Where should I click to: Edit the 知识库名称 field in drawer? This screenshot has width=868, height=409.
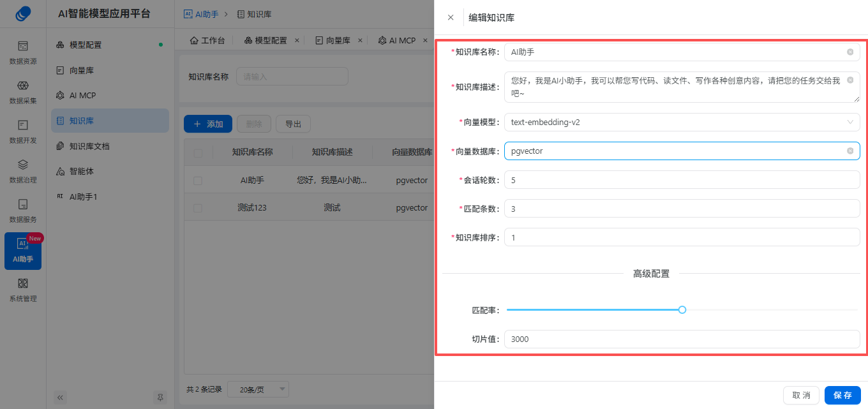pos(682,52)
